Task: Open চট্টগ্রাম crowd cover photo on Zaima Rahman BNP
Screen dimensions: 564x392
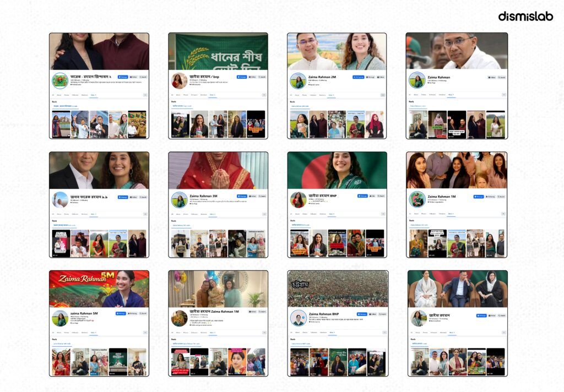Action: [x=338, y=289]
